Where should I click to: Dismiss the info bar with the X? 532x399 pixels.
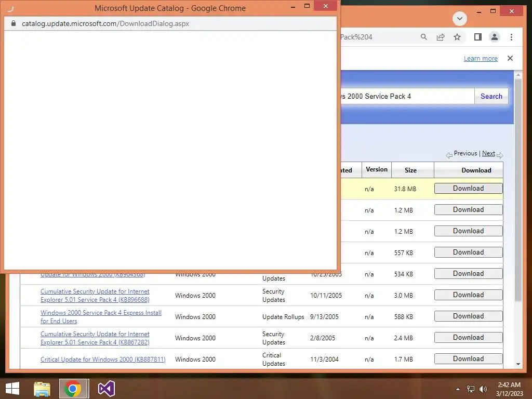click(510, 58)
